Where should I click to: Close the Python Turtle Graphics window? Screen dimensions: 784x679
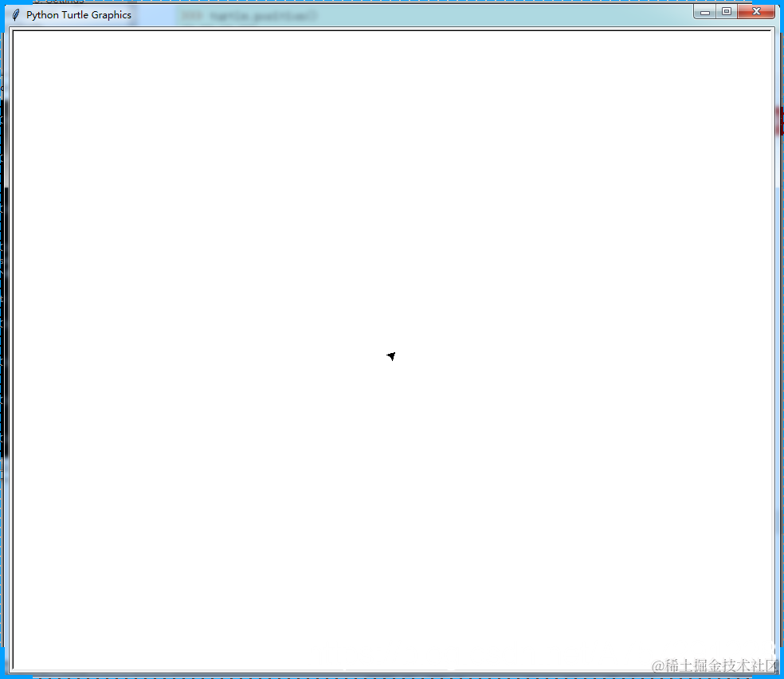(x=756, y=11)
